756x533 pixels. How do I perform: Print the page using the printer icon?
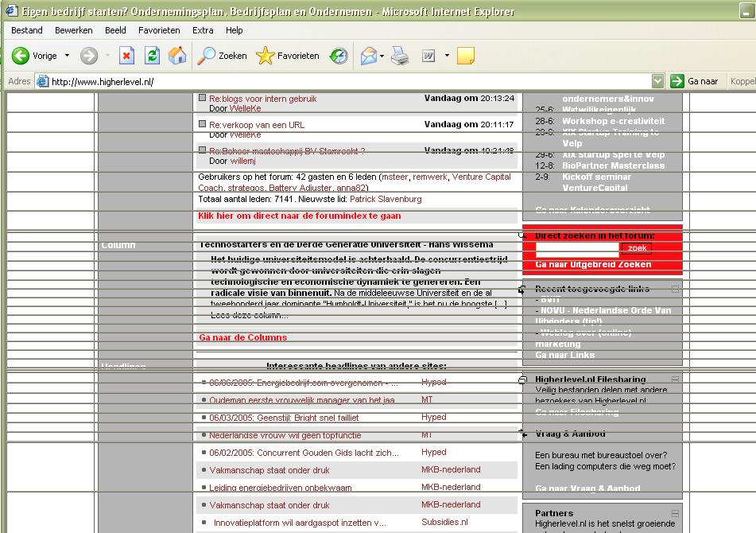[x=399, y=56]
